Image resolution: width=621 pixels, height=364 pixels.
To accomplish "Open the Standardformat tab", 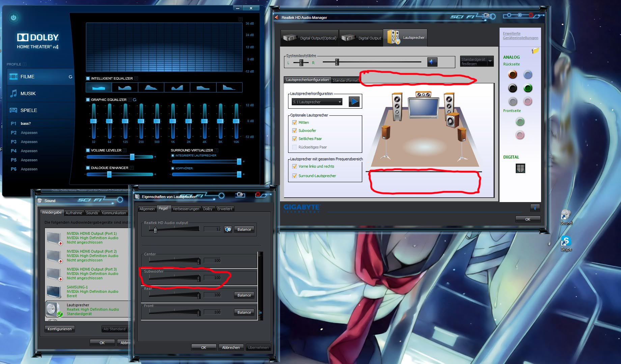I will (x=345, y=80).
